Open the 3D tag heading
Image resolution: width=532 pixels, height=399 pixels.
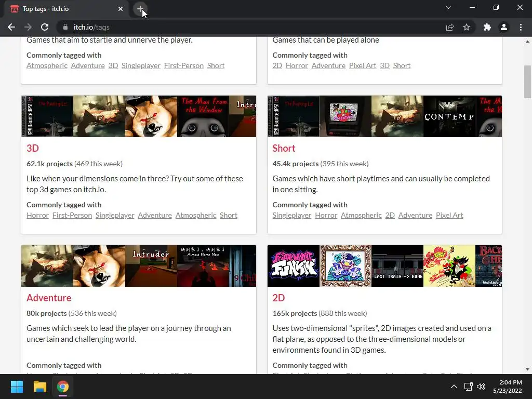pos(33,148)
